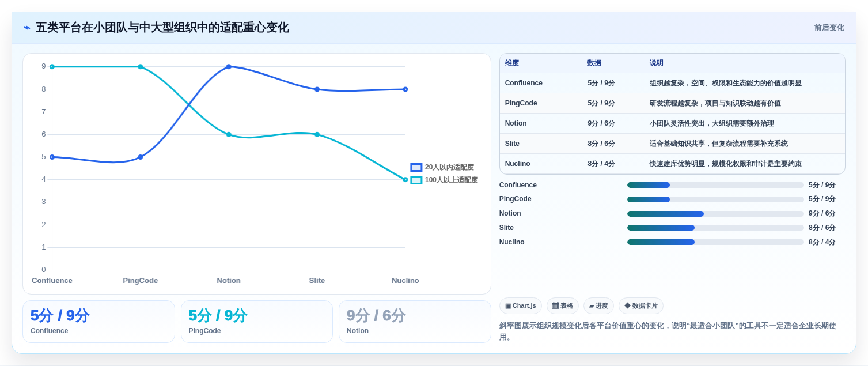Click the 维度 column header

pyautogui.click(x=511, y=63)
